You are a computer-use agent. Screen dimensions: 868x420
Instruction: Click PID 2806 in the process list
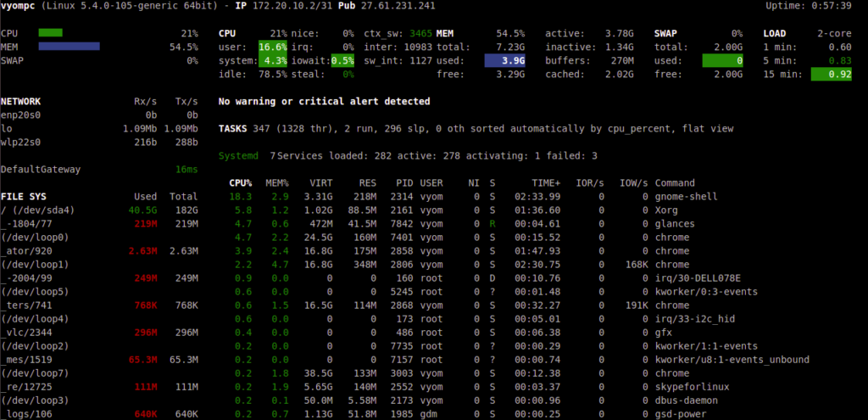tap(403, 264)
